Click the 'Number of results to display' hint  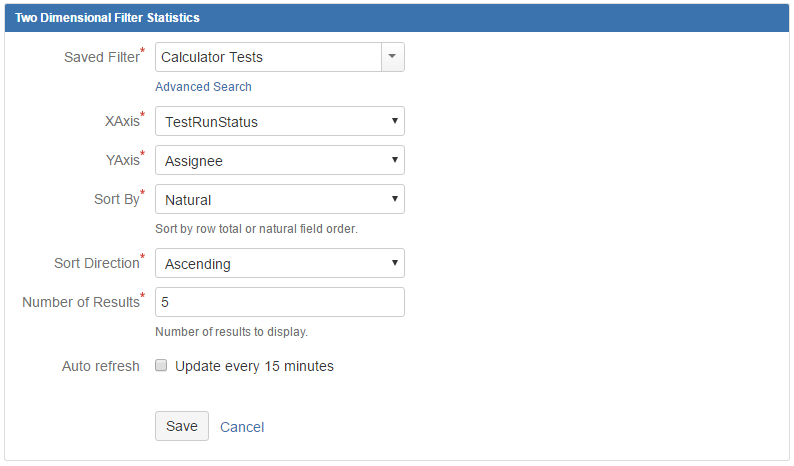[x=231, y=332]
